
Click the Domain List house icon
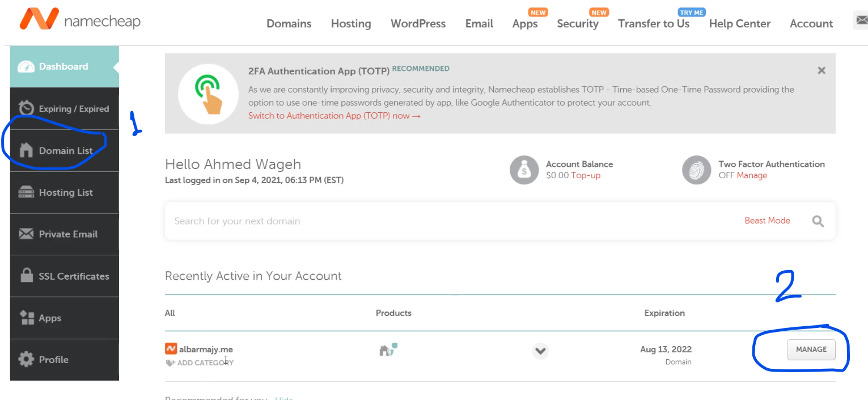(x=26, y=150)
